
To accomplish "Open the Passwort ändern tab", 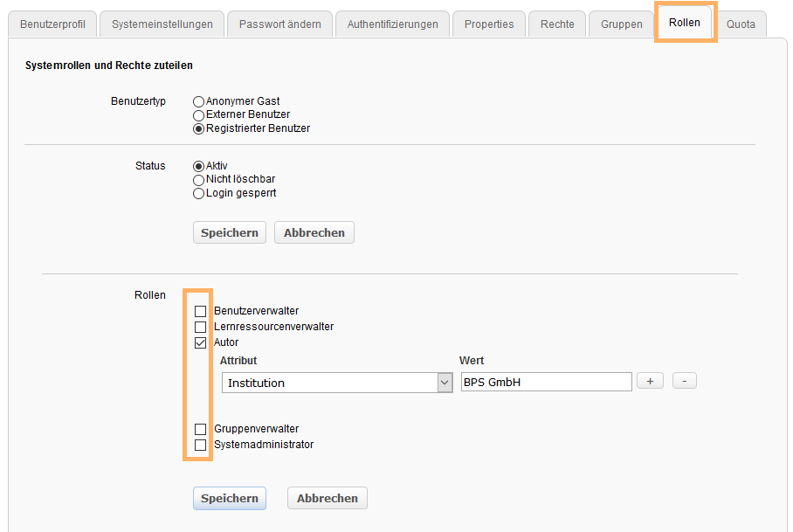I will (x=279, y=24).
